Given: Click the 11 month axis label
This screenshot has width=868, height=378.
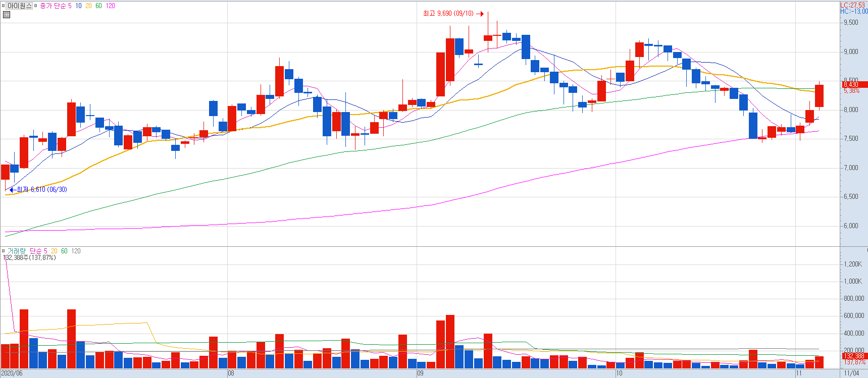Looking at the screenshot, I should coord(799,373).
